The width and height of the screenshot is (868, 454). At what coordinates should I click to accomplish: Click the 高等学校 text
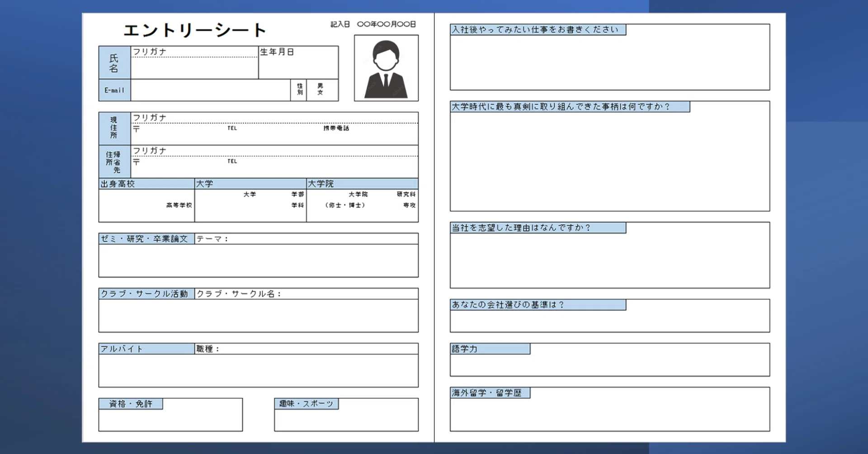coord(179,205)
